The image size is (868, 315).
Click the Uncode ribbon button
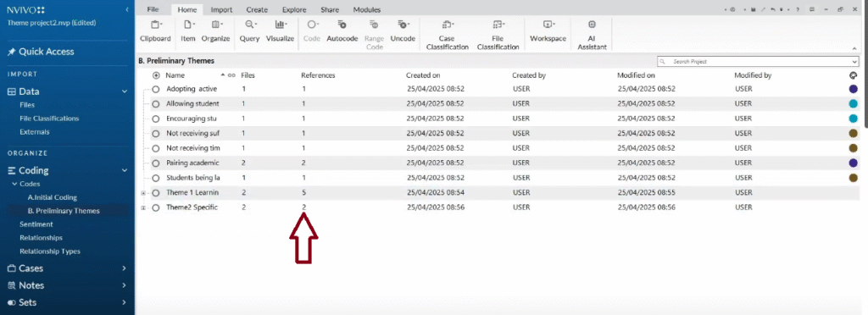coord(403,31)
